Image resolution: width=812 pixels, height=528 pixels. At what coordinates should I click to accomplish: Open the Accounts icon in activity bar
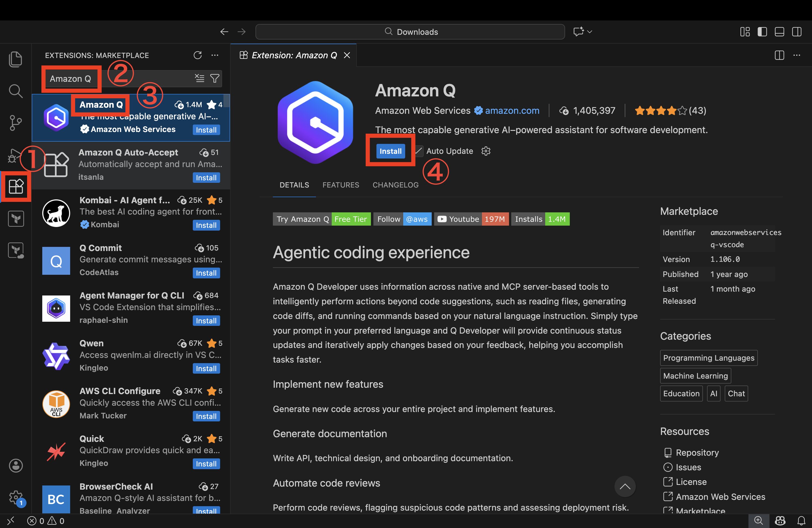[x=15, y=465]
